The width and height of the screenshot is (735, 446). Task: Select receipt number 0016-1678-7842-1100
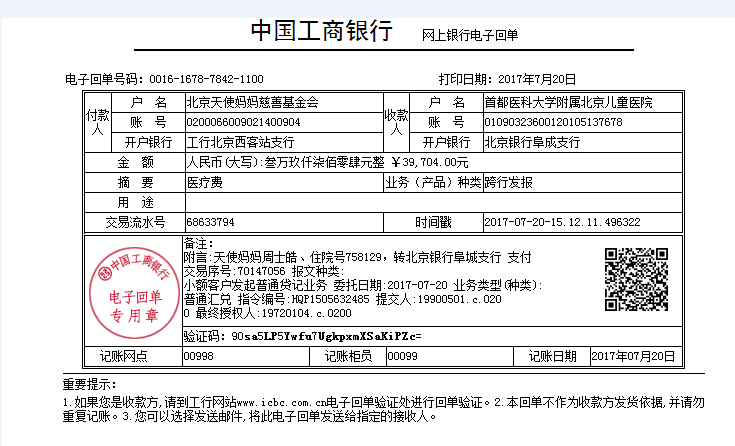pos(206,79)
